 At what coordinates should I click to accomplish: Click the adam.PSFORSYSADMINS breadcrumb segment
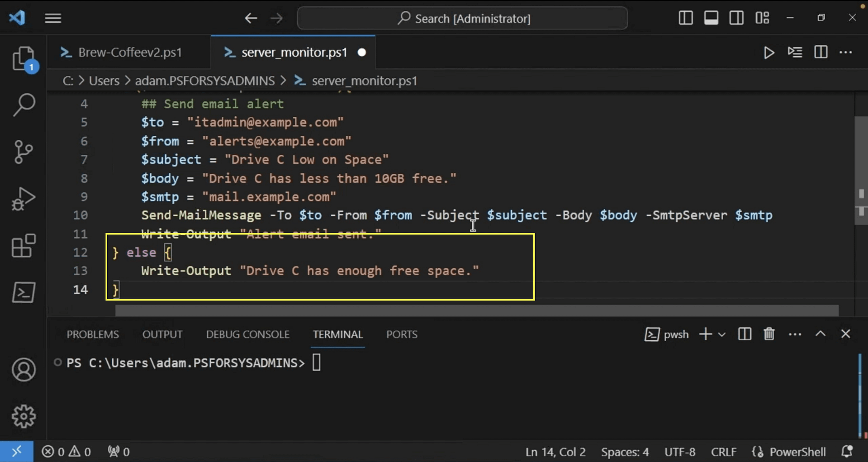205,81
